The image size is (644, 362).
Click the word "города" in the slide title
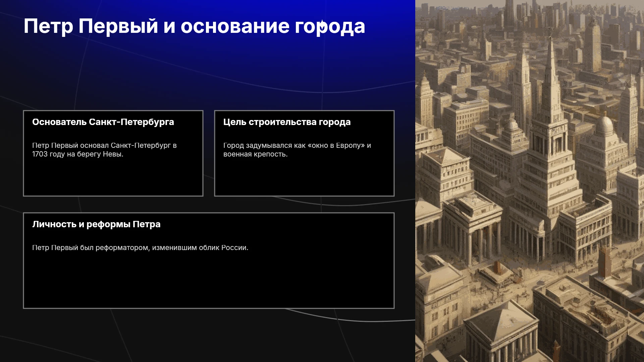[330, 26]
